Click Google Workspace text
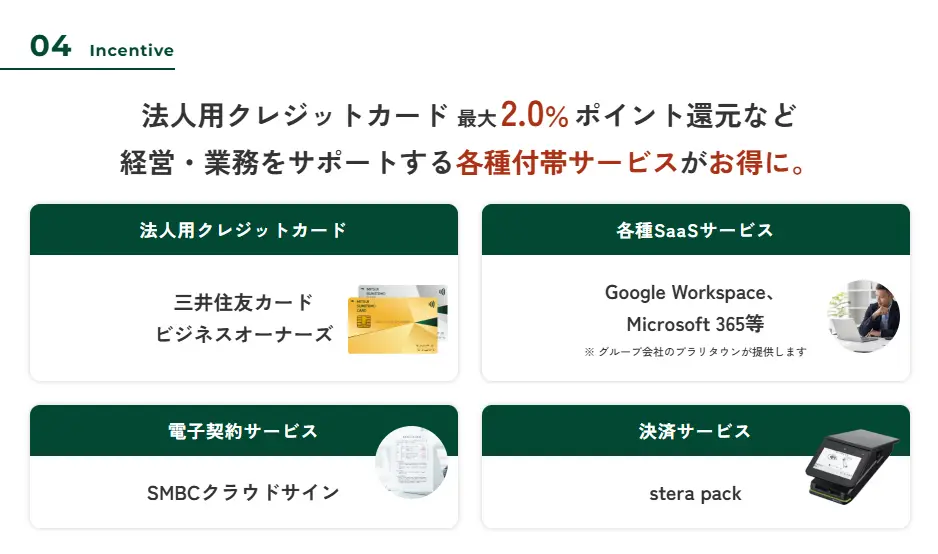The image size is (938, 554). click(685, 293)
